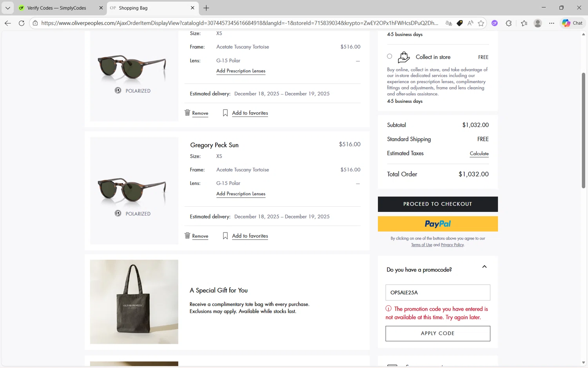Open the Privacy Policy link
Image resolution: width=588 pixels, height=368 pixels.
pyautogui.click(x=452, y=245)
